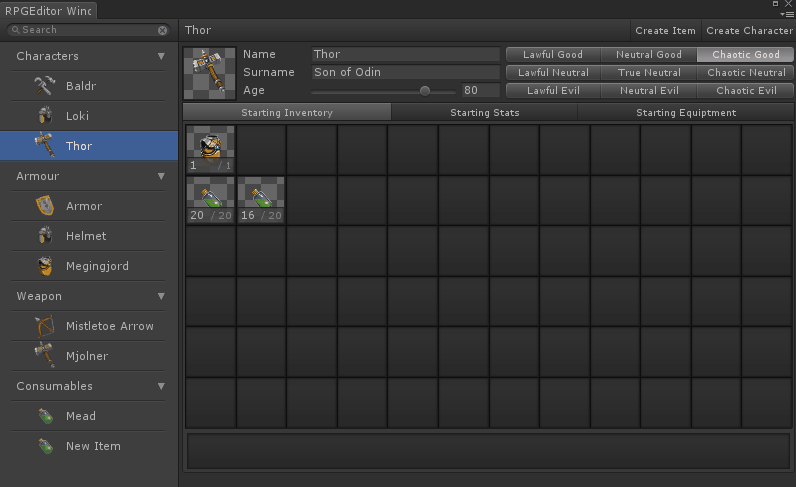Click the Mead potion icon
Viewport: 796px width, 487px height.
click(45, 416)
